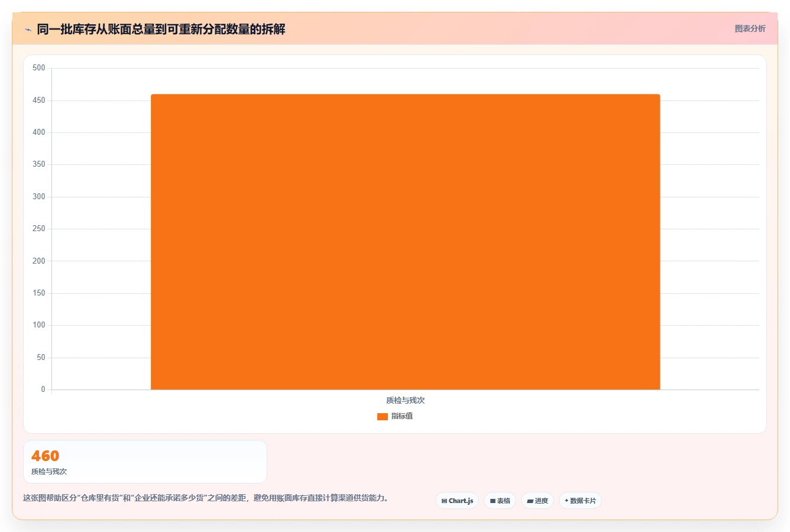
Task: Click the orange 指标值 legend swatch
Action: pos(383,417)
